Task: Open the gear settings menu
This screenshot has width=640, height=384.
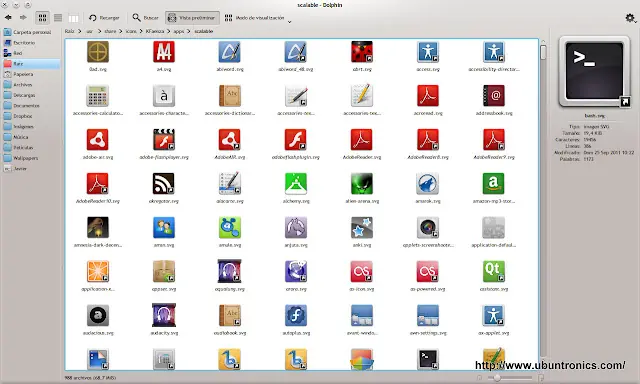Action: pyautogui.click(x=630, y=18)
